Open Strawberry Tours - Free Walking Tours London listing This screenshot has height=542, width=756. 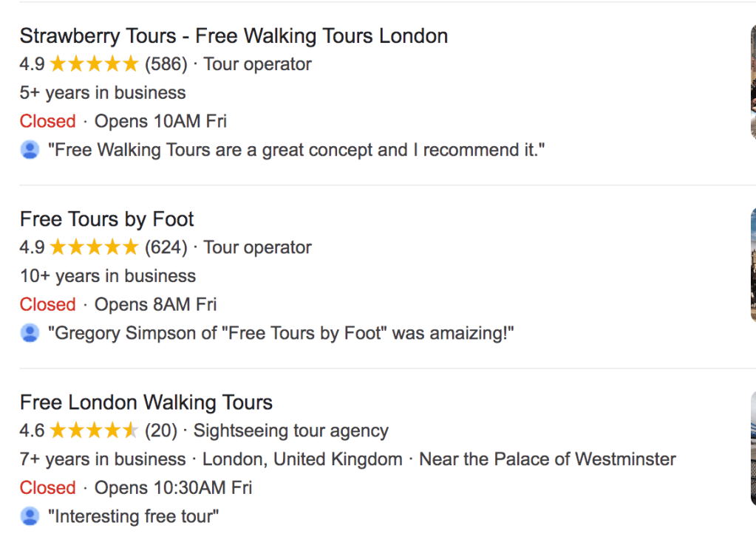(234, 35)
